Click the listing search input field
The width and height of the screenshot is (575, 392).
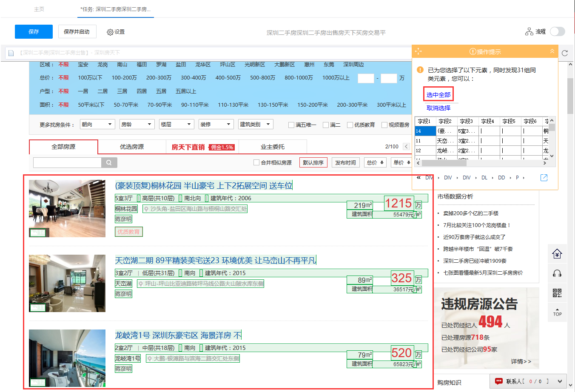click(67, 162)
